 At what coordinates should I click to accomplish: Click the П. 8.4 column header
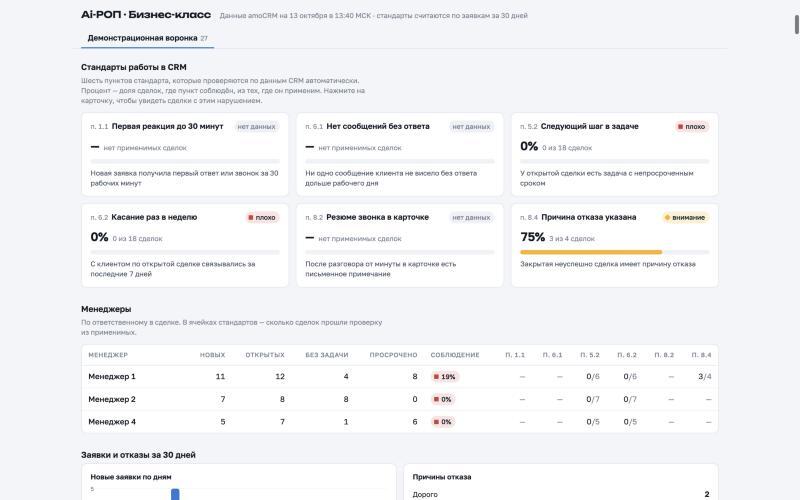click(701, 355)
